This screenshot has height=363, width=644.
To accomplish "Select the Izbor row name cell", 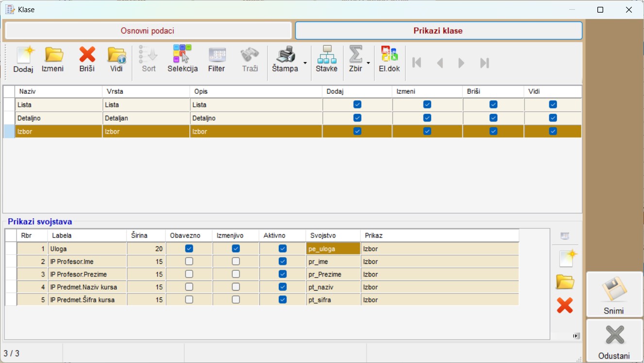I will pos(59,131).
